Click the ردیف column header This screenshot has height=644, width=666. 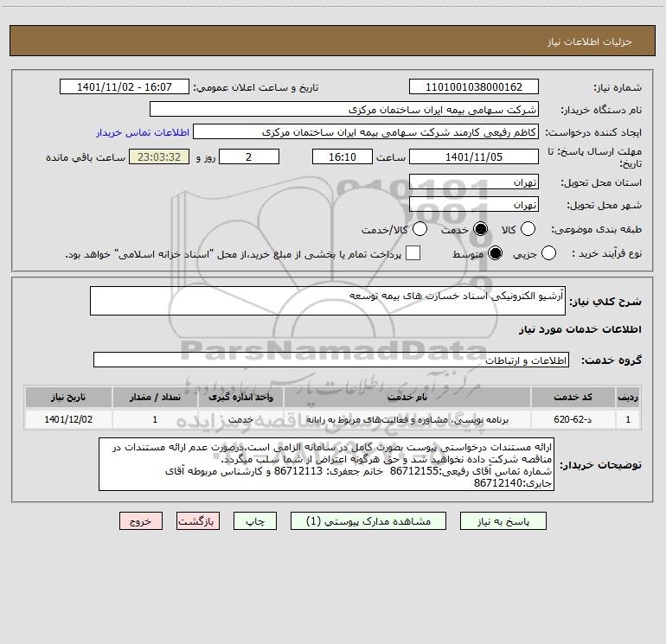628,398
